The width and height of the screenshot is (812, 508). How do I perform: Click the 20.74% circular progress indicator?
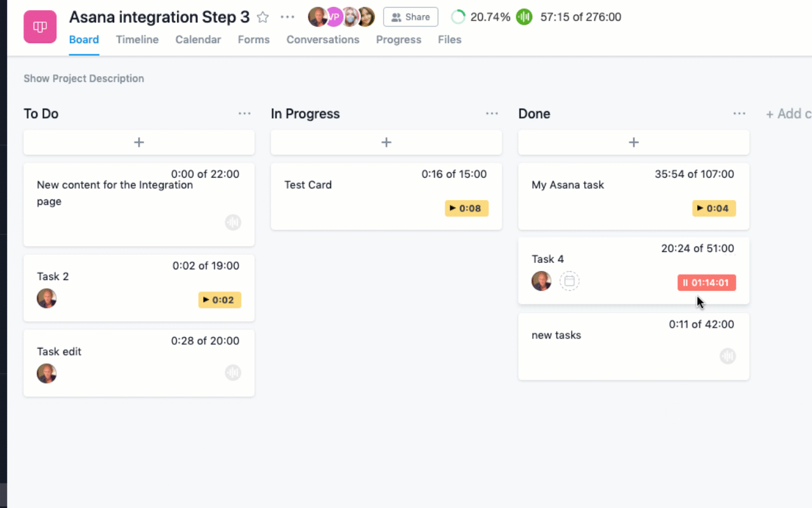click(x=458, y=17)
